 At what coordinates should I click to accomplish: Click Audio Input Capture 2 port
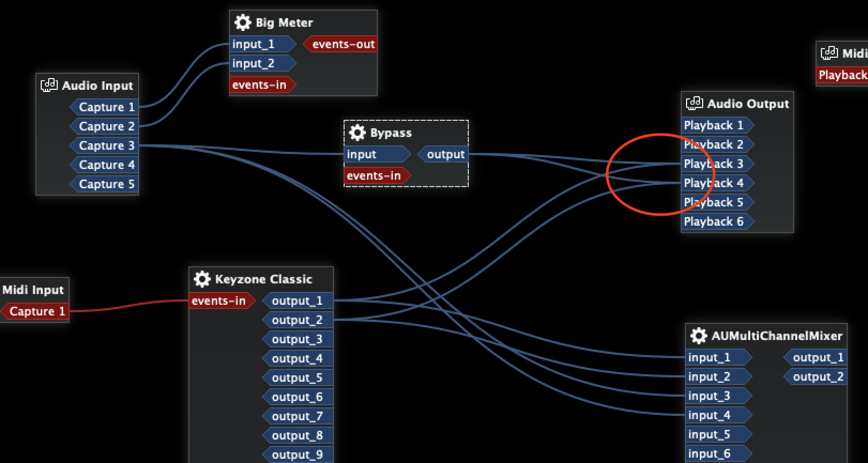(104, 126)
